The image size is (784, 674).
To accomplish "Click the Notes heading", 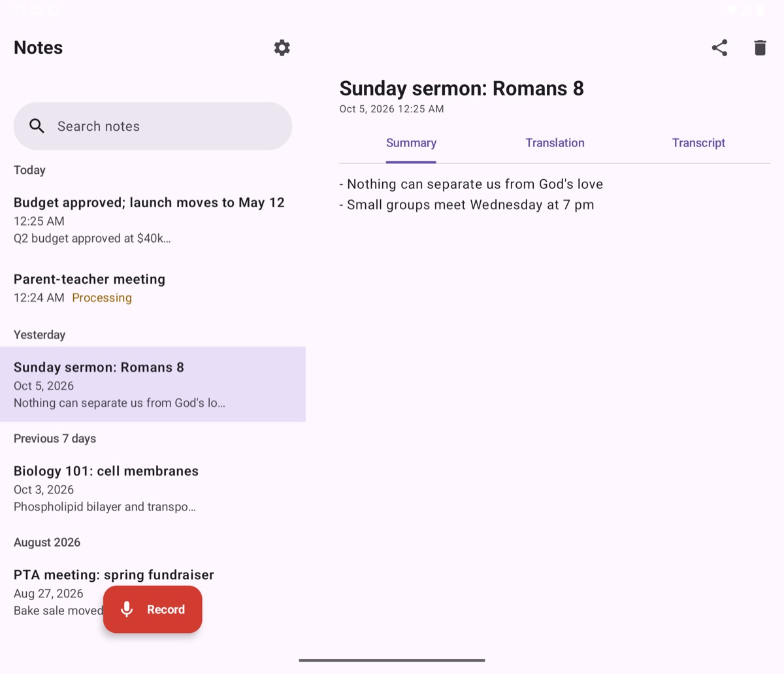I will pyautogui.click(x=39, y=48).
